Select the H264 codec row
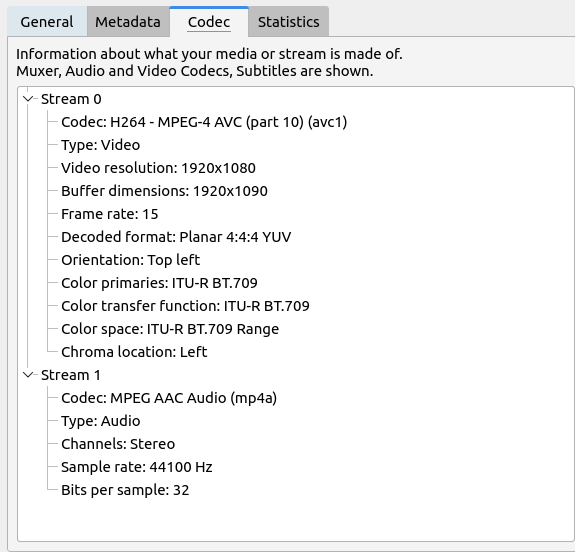Screen dimensions: 575x552 pos(204,122)
